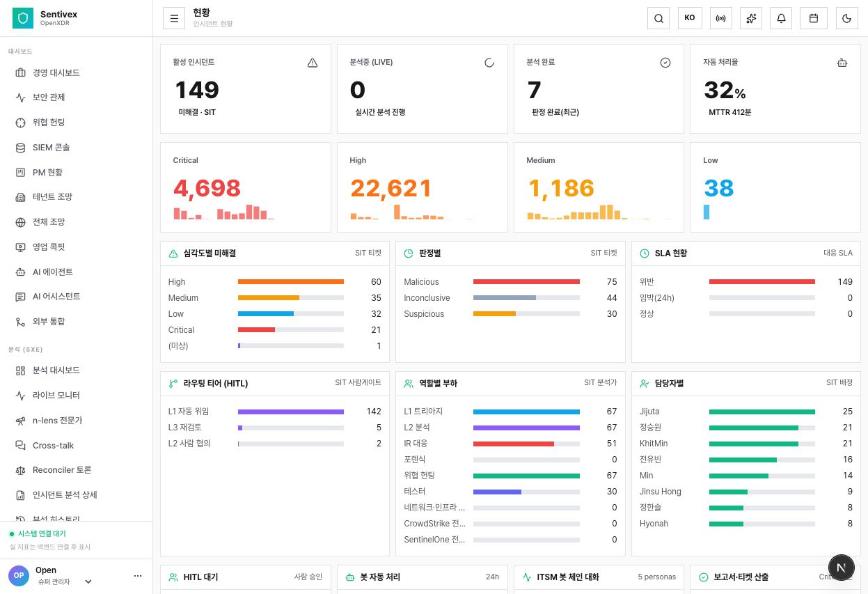Click the Jijuta row in 담당자별 panel
The height and width of the screenshot is (594, 868).
(x=746, y=412)
